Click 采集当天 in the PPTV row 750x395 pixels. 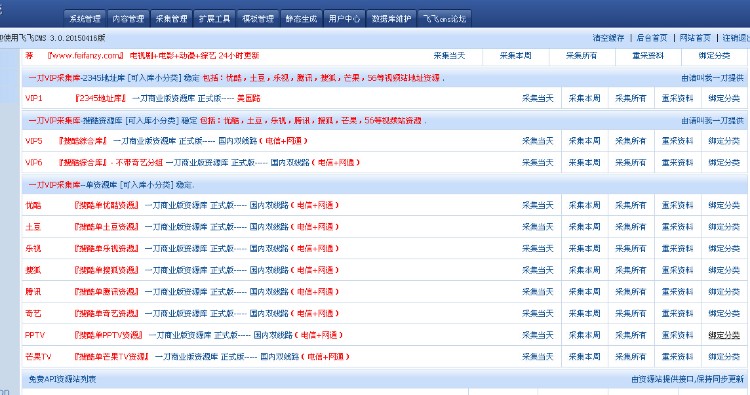[538, 335]
